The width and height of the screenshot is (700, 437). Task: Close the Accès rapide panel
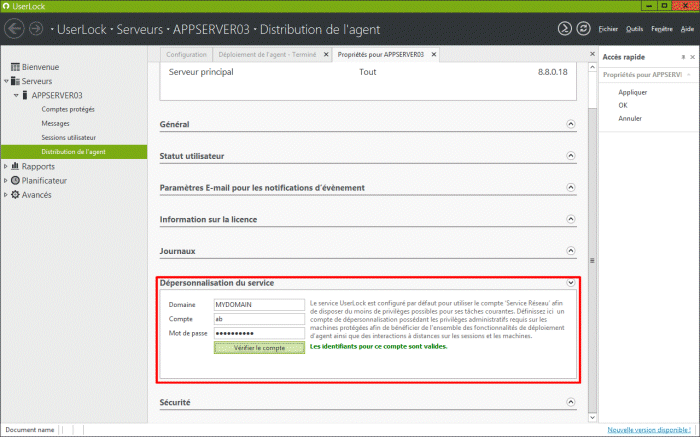click(x=692, y=57)
